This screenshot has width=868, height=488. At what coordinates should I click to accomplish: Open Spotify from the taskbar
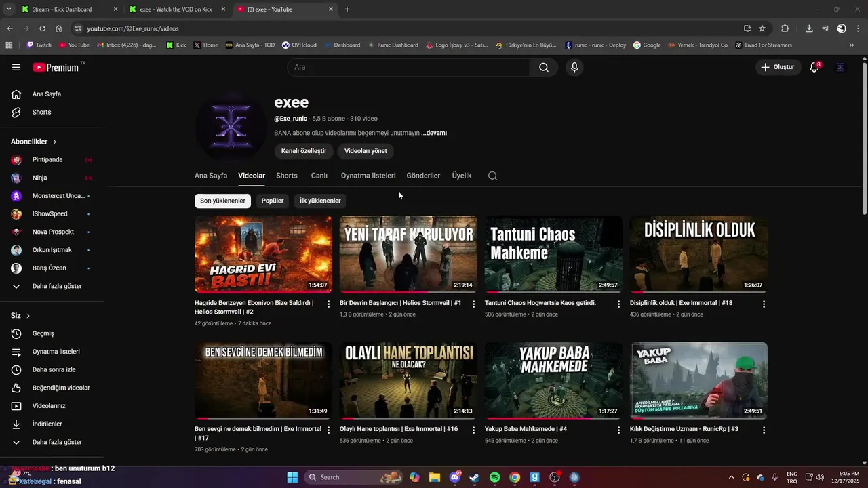[495, 477]
